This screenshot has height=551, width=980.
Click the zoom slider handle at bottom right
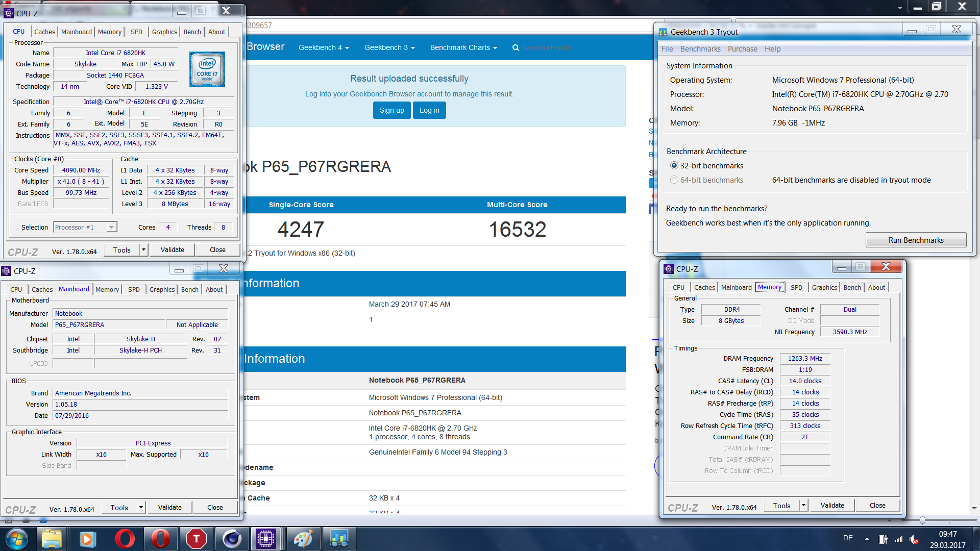coord(922,520)
